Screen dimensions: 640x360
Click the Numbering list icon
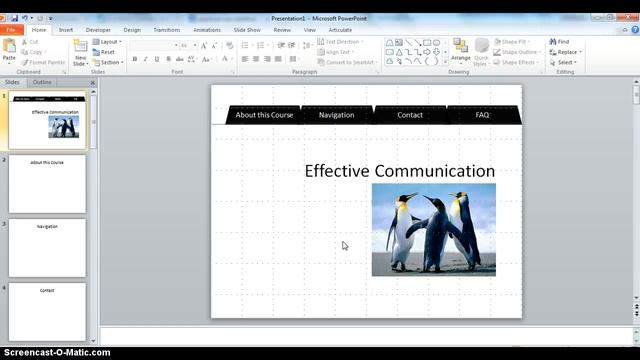pyautogui.click(x=260, y=45)
